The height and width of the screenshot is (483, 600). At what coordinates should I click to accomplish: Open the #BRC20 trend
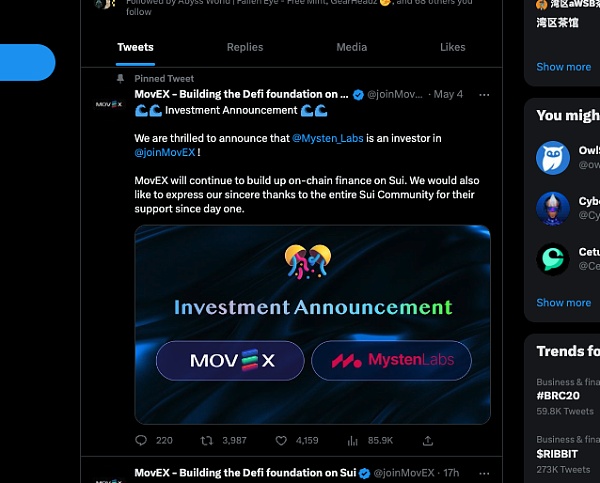click(558, 395)
